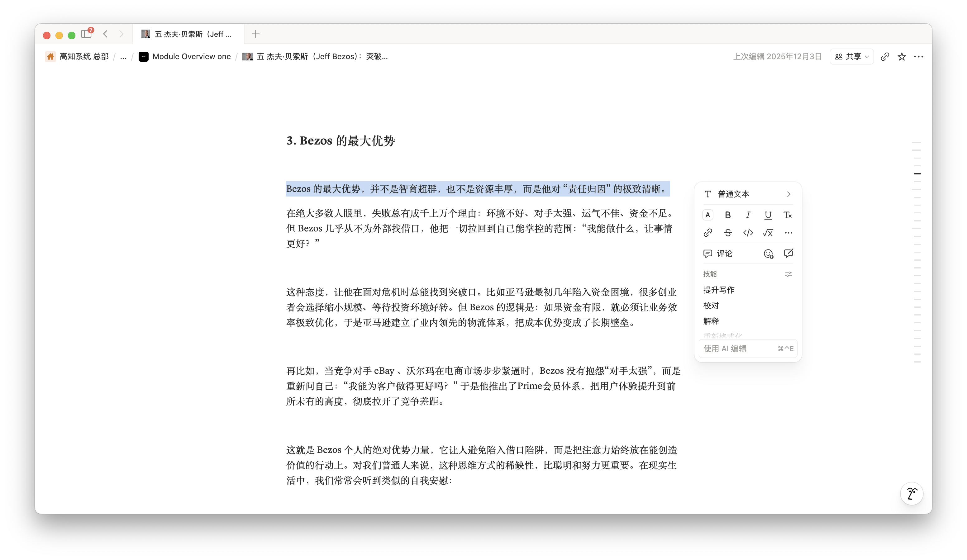The width and height of the screenshot is (967, 560).
Task: Click the 评论 comment button
Action: point(717,254)
